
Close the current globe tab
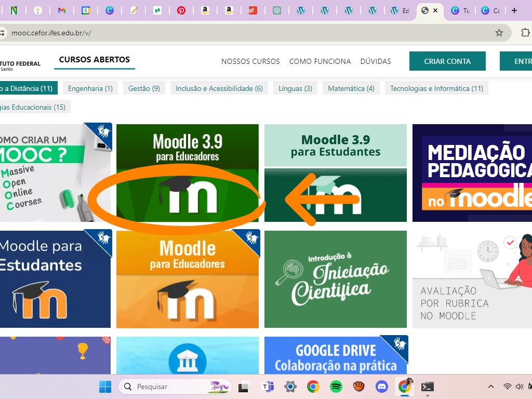[x=435, y=10]
